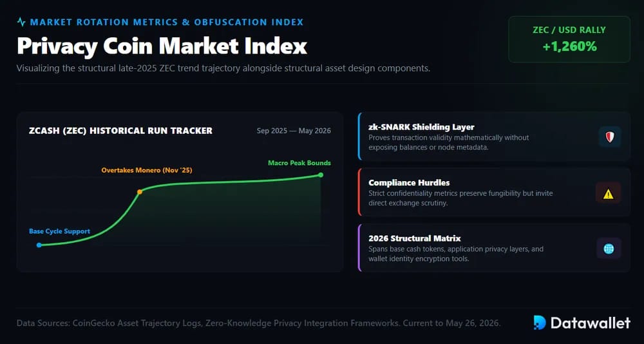The height and width of the screenshot is (344, 644).
Task: Click the globe icon in 2026 Structural Matrix
Action: click(x=609, y=249)
